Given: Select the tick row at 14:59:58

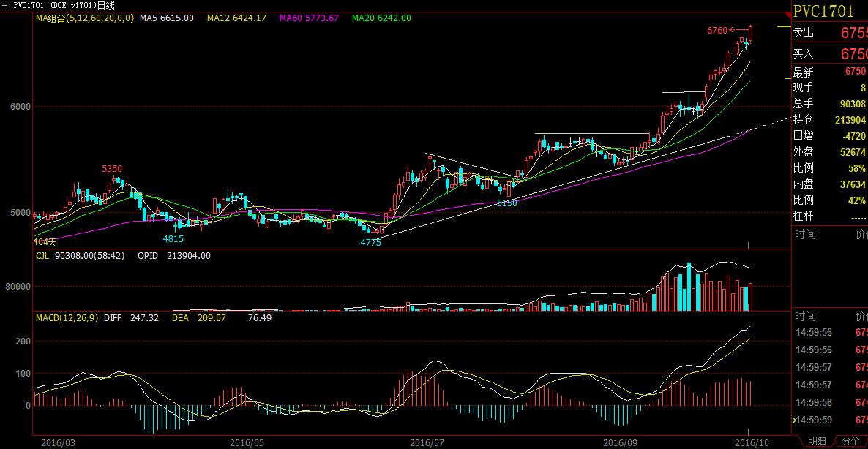Looking at the screenshot, I should (x=830, y=402).
